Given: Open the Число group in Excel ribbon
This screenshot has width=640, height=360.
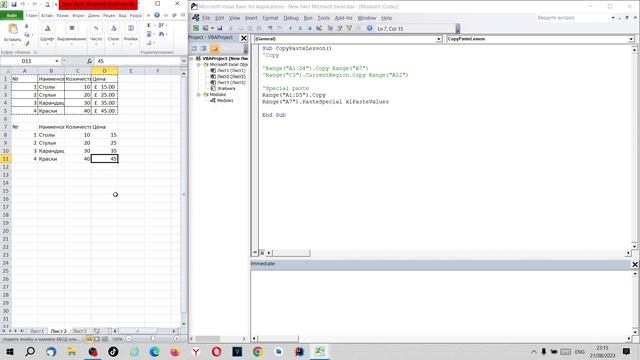Looking at the screenshot, I should click(96, 34).
